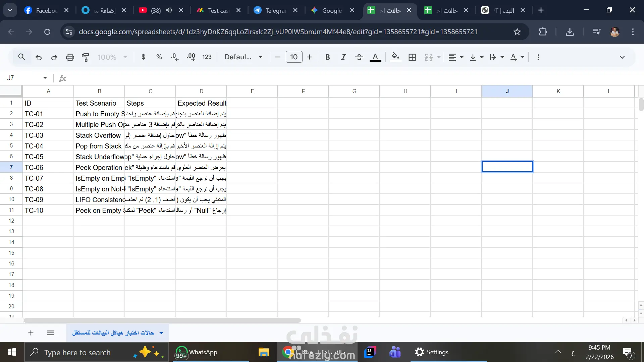Click the font size input field
The image size is (644, 362).
293,57
